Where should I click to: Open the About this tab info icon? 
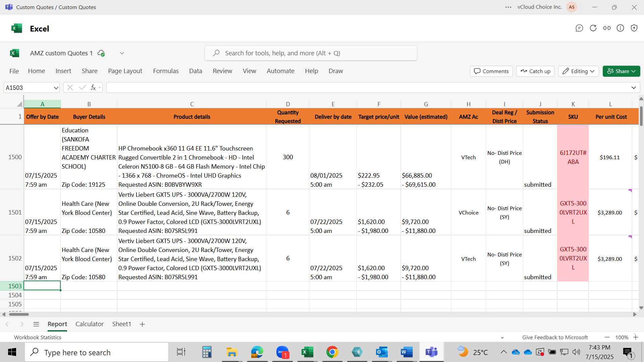point(621,28)
